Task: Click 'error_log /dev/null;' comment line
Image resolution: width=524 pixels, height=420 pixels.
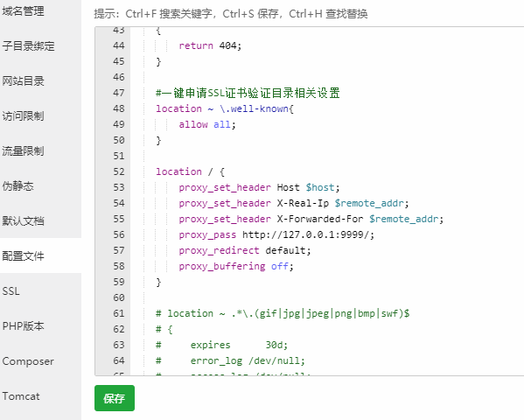Action: tap(230, 360)
